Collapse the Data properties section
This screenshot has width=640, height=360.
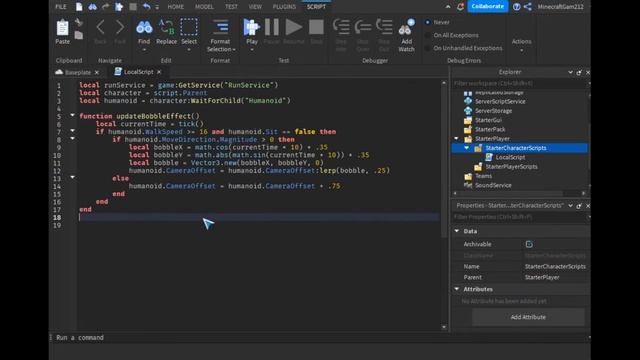click(x=457, y=231)
